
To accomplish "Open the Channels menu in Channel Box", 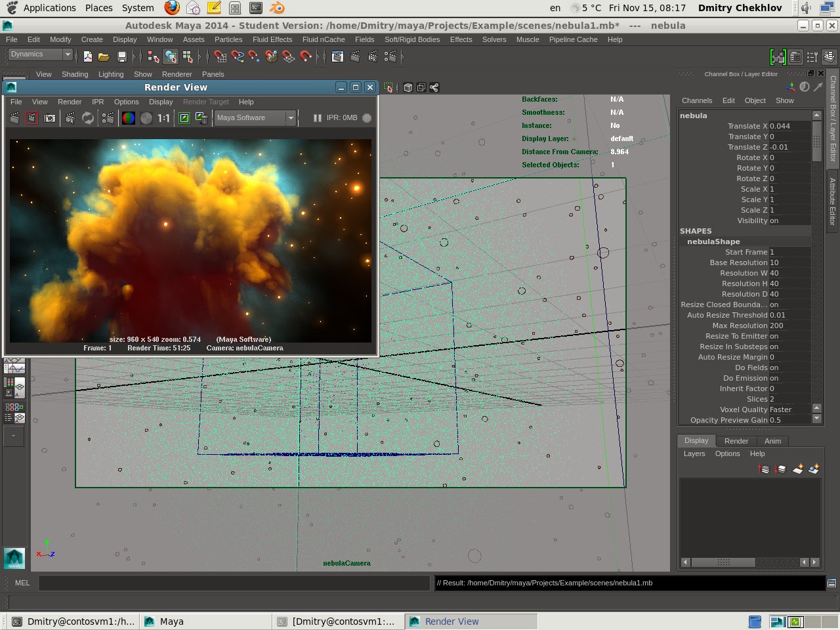I will 697,100.
